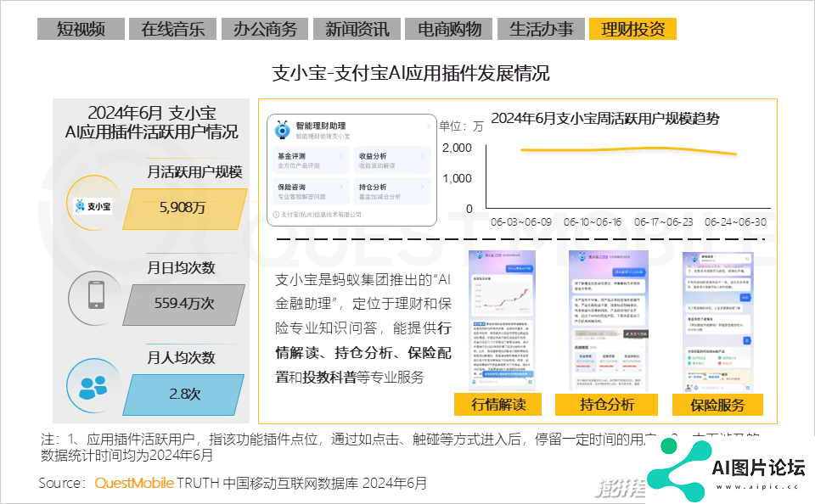Click the 559.4万次 daily average value

pos(184,304)
